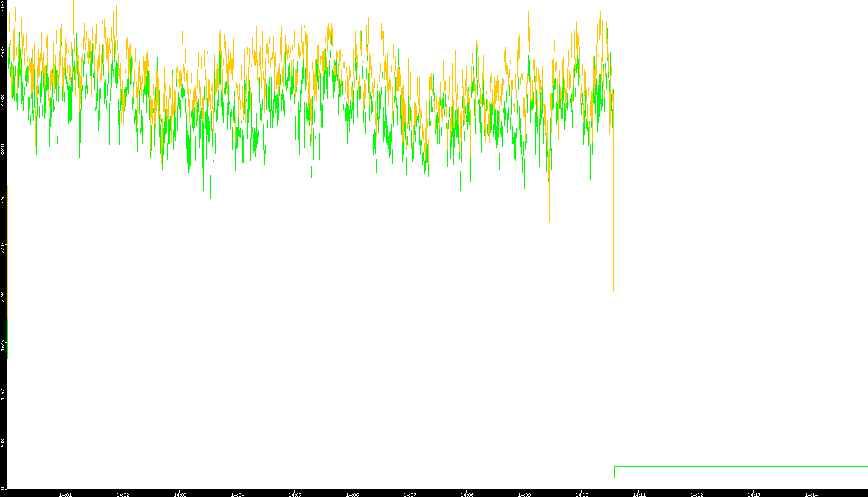
Task: Click the 14:01 time axis label
Action: tap(65, 495)
